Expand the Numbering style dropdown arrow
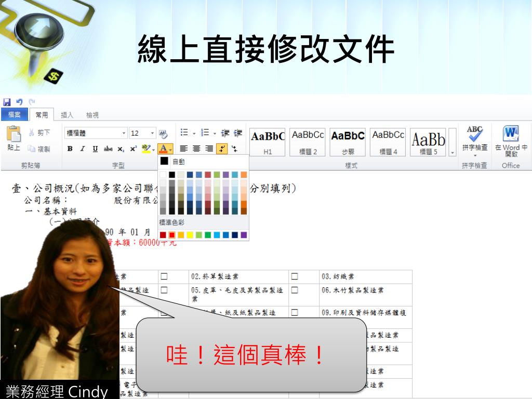This screenshot has width=532, height=399. coord(215,134)
